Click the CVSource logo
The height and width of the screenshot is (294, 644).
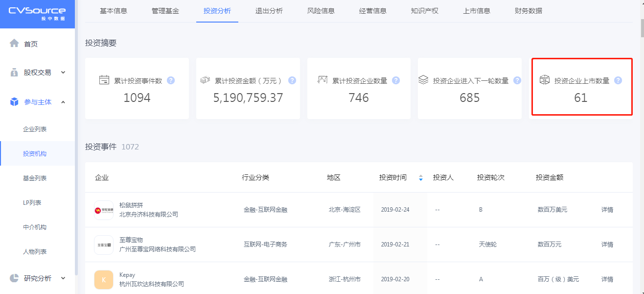point(37,14)
